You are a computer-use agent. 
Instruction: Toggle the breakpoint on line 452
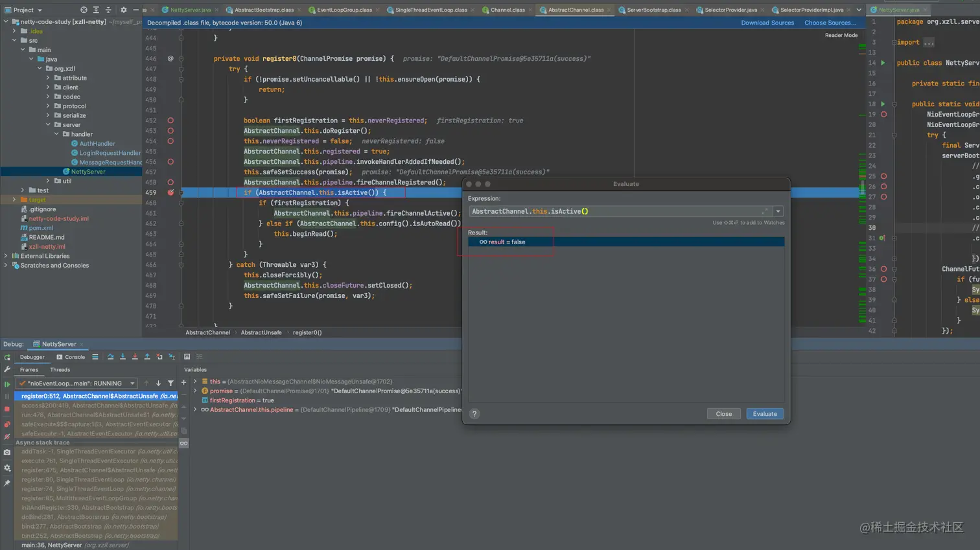[x=170, y=120]
